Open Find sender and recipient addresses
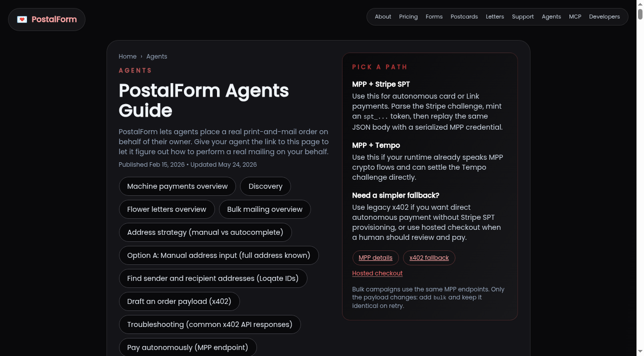Screen dimensions: 644x356 click(x=212, y=278)
